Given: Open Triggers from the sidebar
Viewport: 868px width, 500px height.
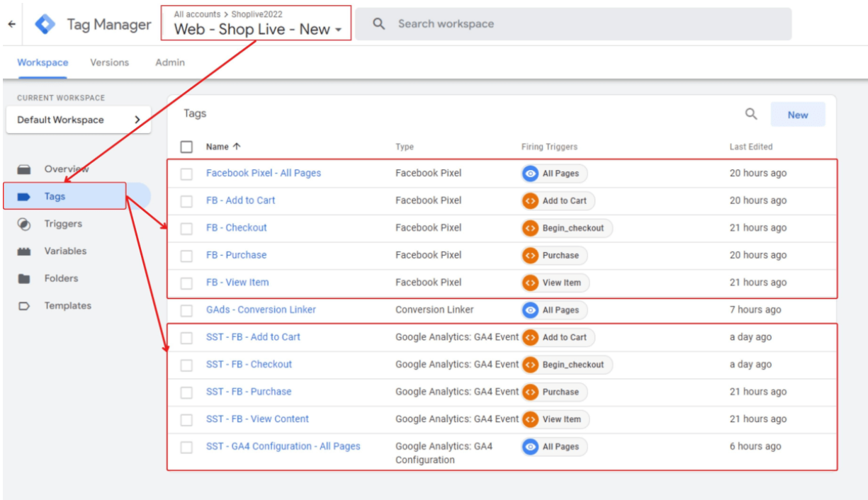Looking at the screenshot, I should click(63, 224).
